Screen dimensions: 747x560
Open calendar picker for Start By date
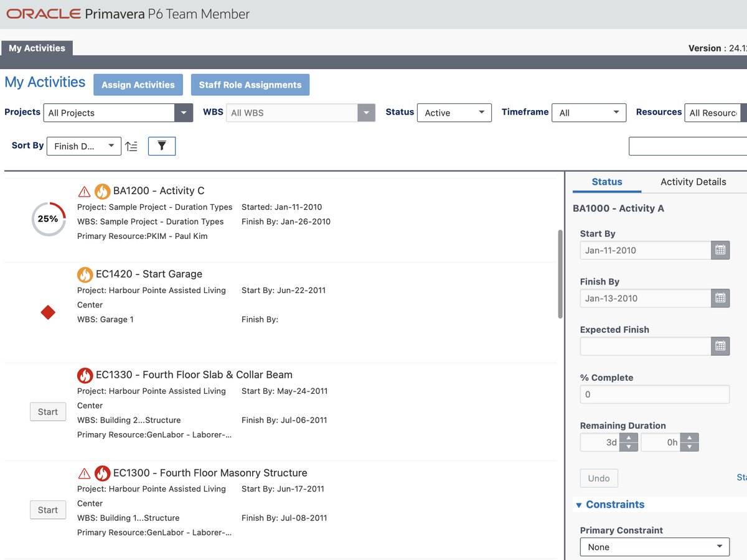click(720, 250)
